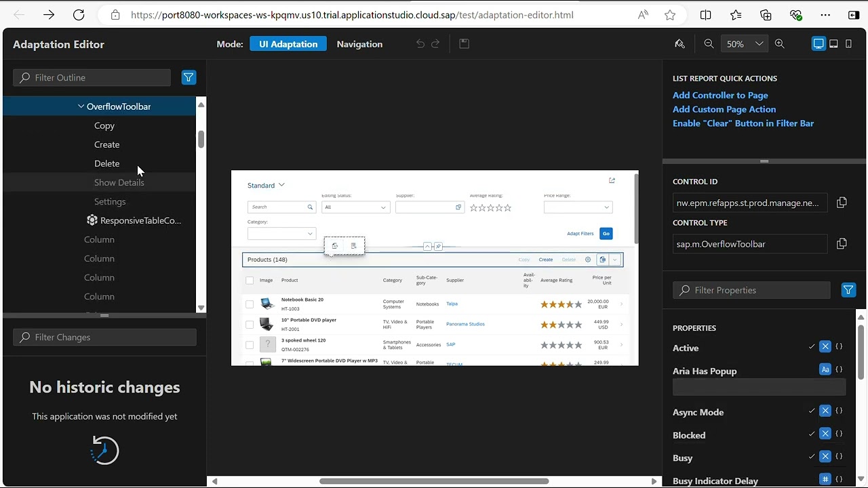The width and height of the screenshot is (868, 488).
Task: Click Create button in Products toolbar
Action: click(x=546, y=260)
